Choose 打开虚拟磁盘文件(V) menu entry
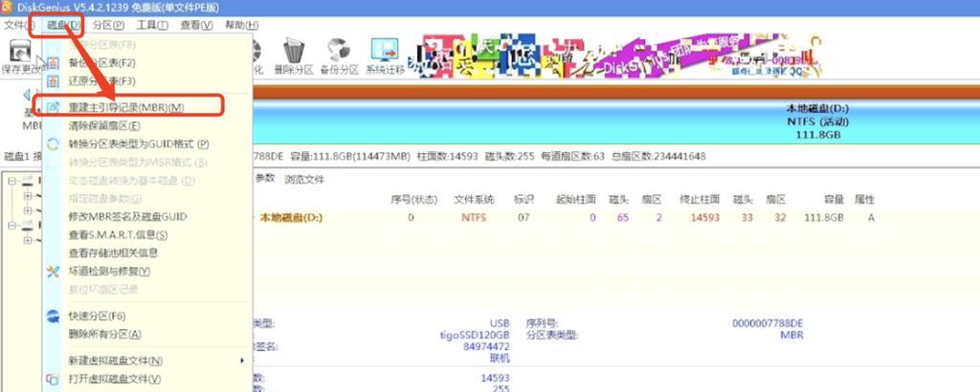The width and height of the screenshot is (980, 392). pos(115,380)
